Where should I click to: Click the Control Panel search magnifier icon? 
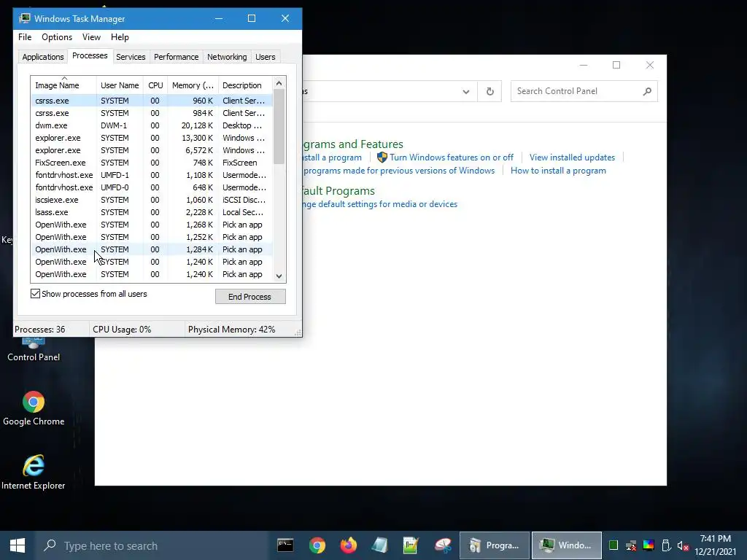pyautogui.click(x=647, y=91)
